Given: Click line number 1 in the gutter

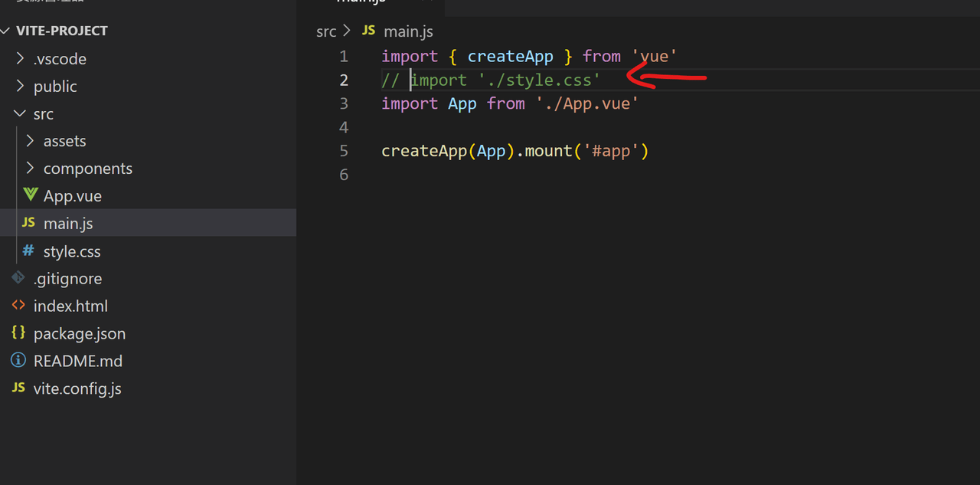Looking at the screenshot, I should 343,56.
